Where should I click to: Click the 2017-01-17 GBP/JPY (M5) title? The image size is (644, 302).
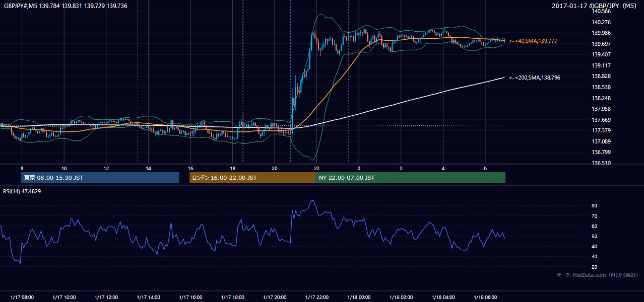tap(595, 6)
